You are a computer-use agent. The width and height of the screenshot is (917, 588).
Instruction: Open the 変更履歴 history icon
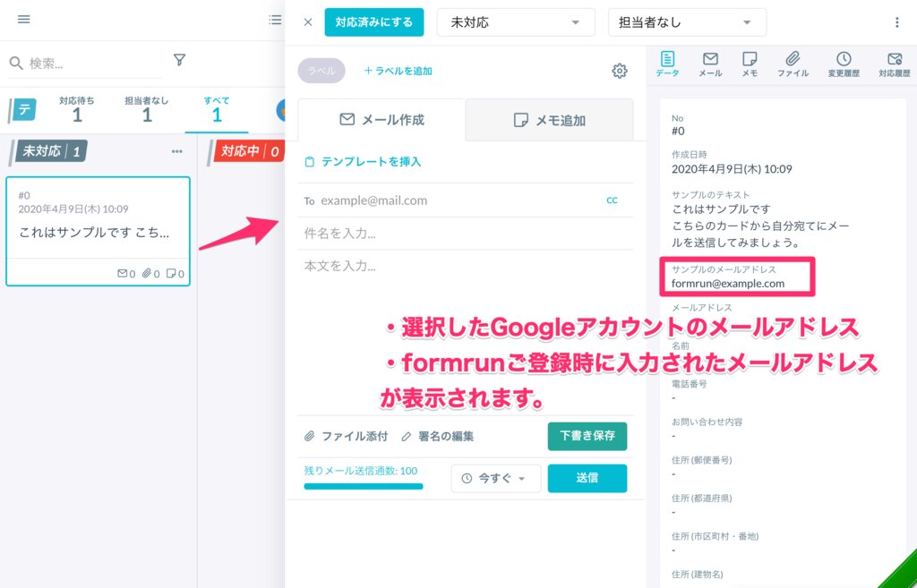point(844,64)
